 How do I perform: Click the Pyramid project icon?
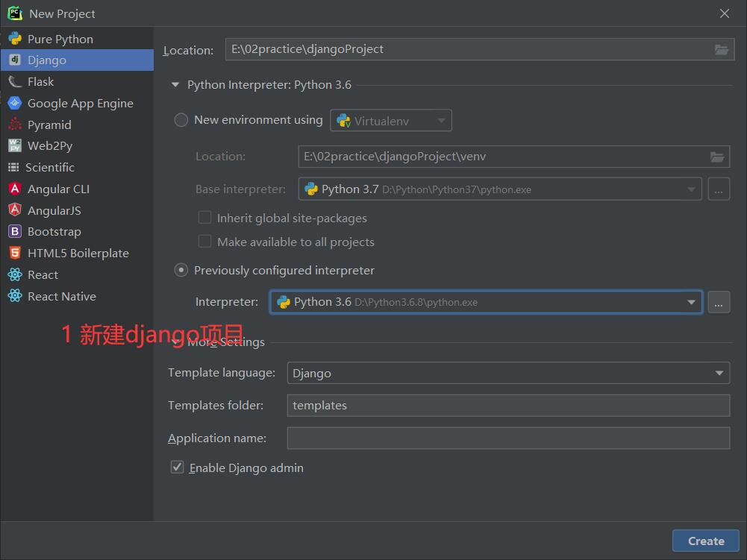pyautogui.click(x=15, y=125)
